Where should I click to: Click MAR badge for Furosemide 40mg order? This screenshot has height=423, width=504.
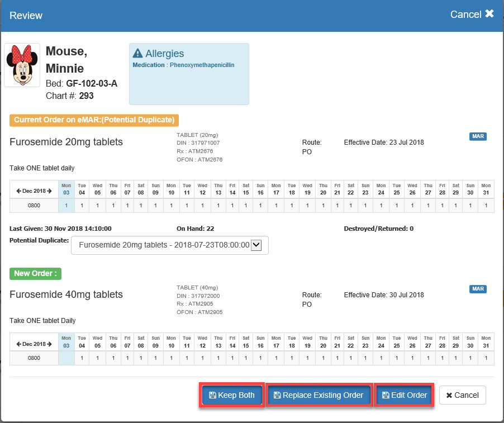tap(478, 289)
